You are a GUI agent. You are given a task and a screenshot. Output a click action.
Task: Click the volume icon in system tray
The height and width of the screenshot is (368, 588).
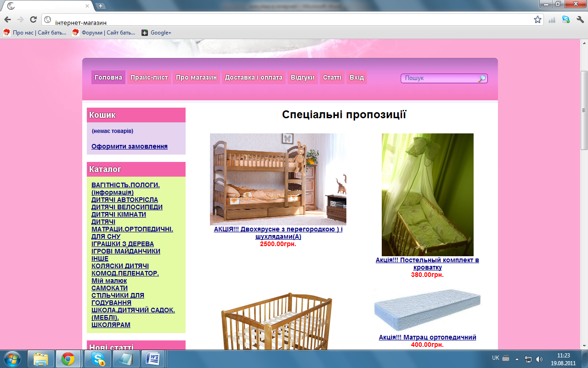pos(539,359)
